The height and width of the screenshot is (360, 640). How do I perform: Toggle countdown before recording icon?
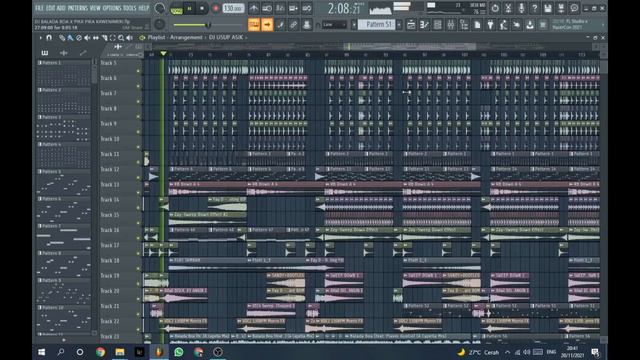click(x=280, y=8)
